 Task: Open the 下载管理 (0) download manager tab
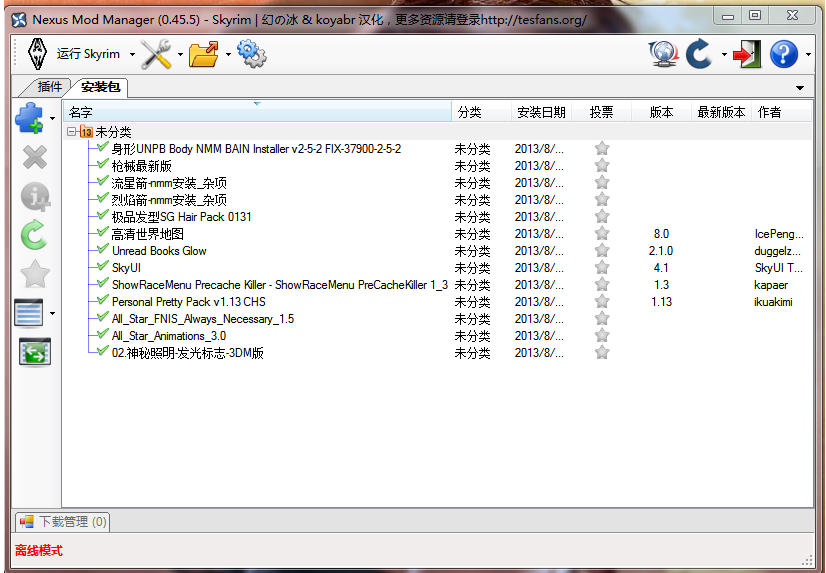(63, 521)
